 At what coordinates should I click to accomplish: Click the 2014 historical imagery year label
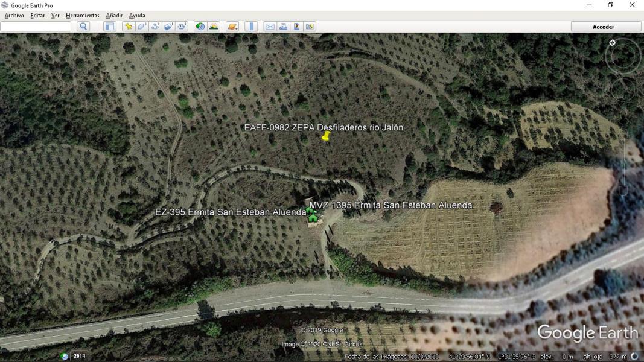(x=79, y=356)
